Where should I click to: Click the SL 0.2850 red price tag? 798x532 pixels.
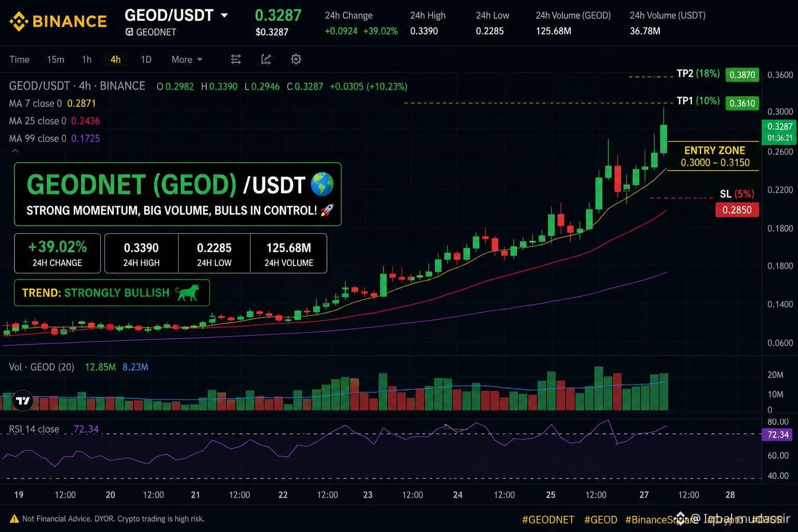tap(737, 210)
